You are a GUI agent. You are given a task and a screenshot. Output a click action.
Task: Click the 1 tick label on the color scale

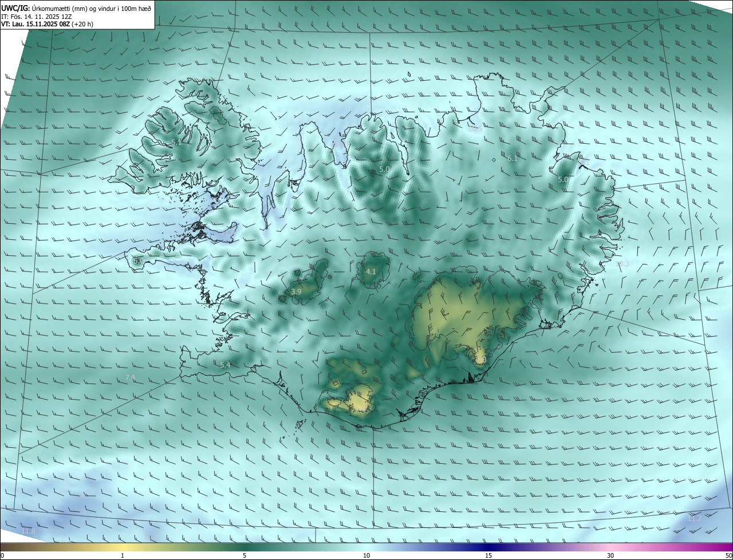[x=123, y=556]
